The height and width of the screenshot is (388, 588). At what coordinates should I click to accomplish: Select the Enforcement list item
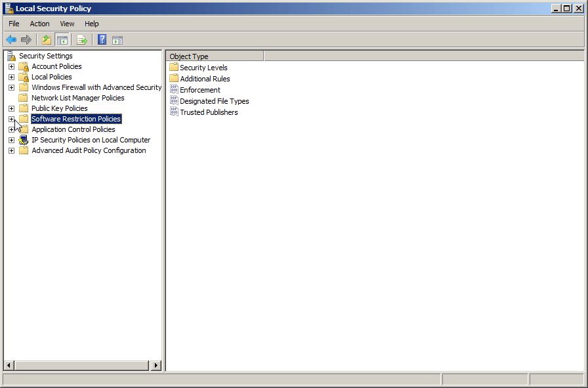click(x=200, y=90)
